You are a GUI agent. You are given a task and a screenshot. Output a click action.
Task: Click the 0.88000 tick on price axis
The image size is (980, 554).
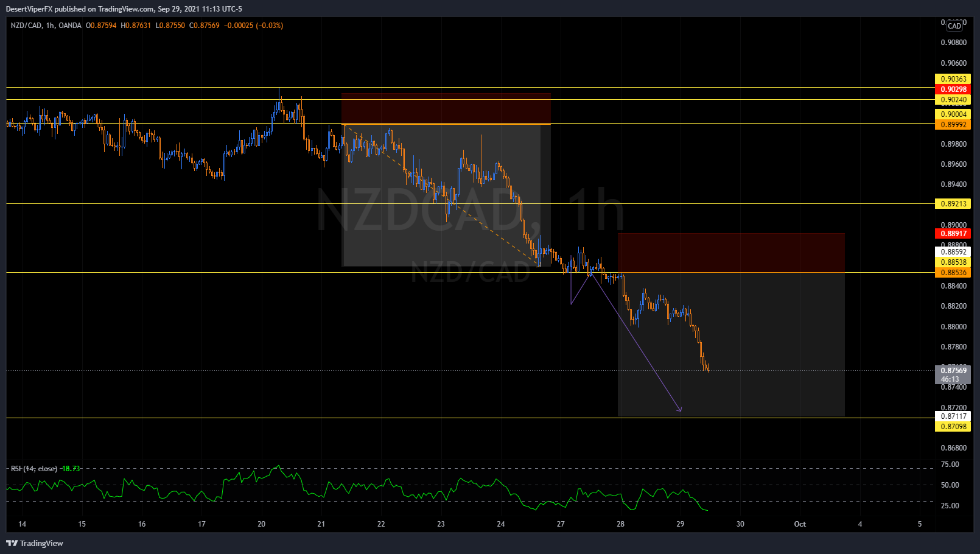coord(953,327)
